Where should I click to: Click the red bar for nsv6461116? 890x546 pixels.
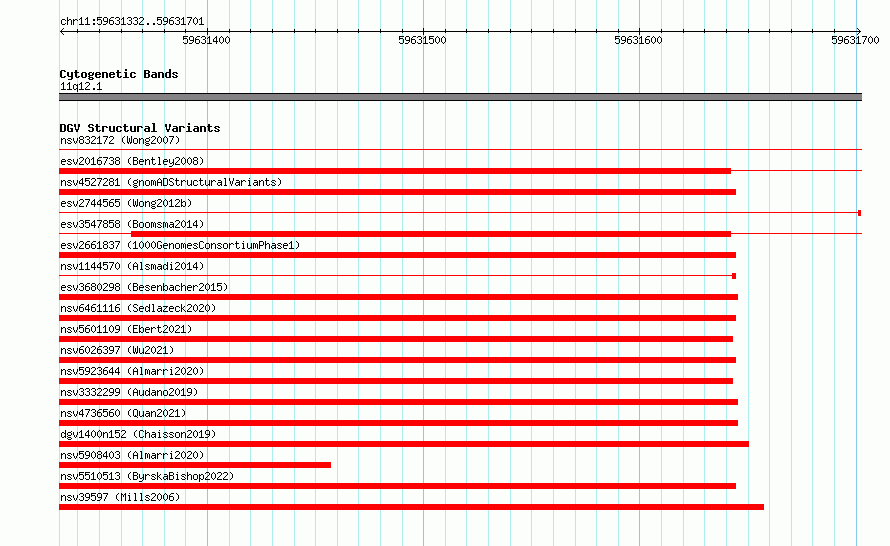pos(397,318)
